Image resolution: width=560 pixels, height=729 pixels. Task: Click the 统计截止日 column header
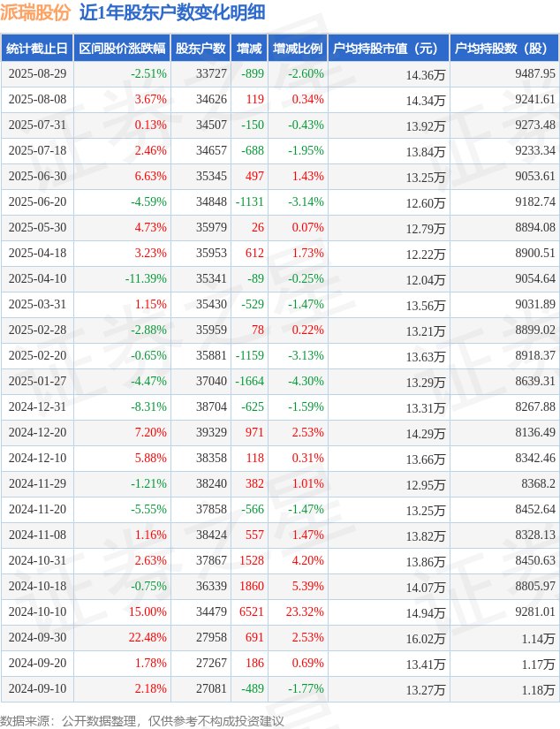37,49
